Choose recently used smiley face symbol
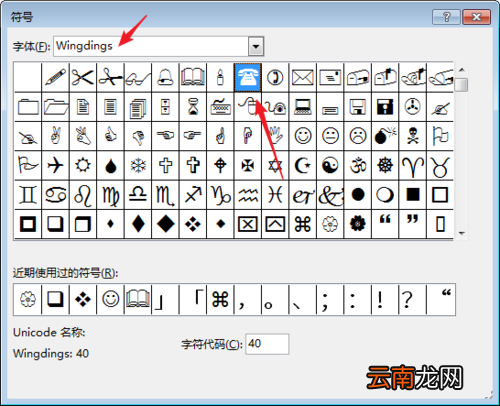 tap(110, 299)
